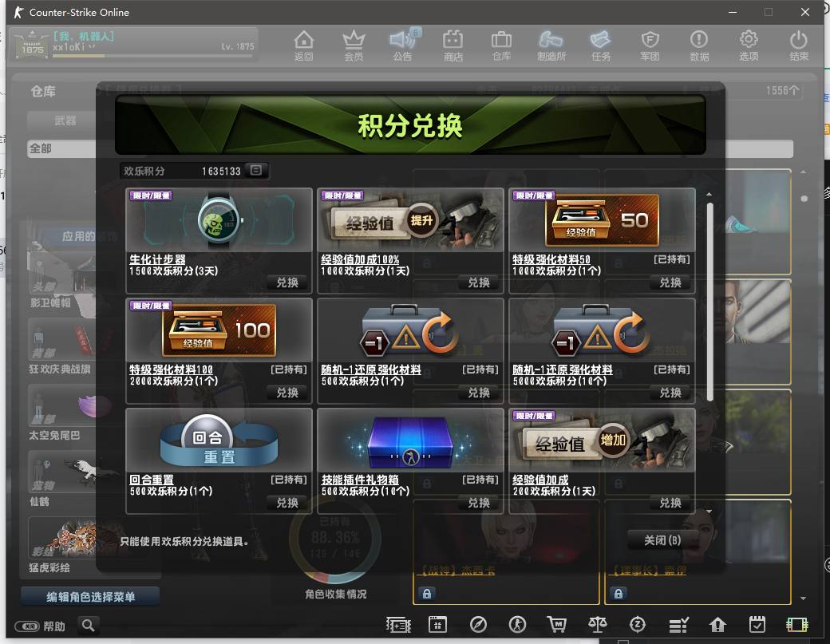Close the dialog with 关闭(B)
Viewport: 830px width, 644px height.
coord(662,540)
